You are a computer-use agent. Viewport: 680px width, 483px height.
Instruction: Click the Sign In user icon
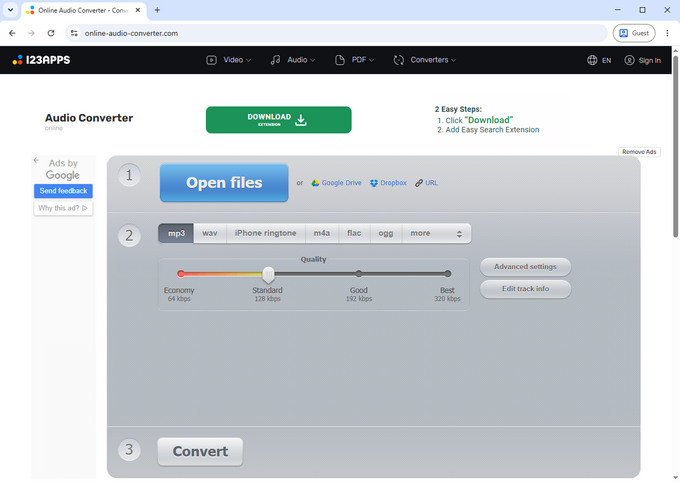[x=629, y=60]
